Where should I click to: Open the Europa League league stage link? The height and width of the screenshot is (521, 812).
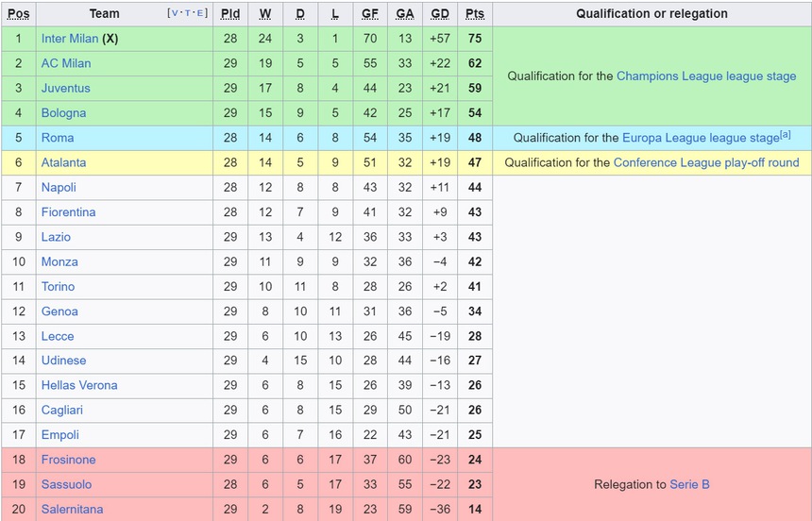pyautogui.click(x=700, y=138)
